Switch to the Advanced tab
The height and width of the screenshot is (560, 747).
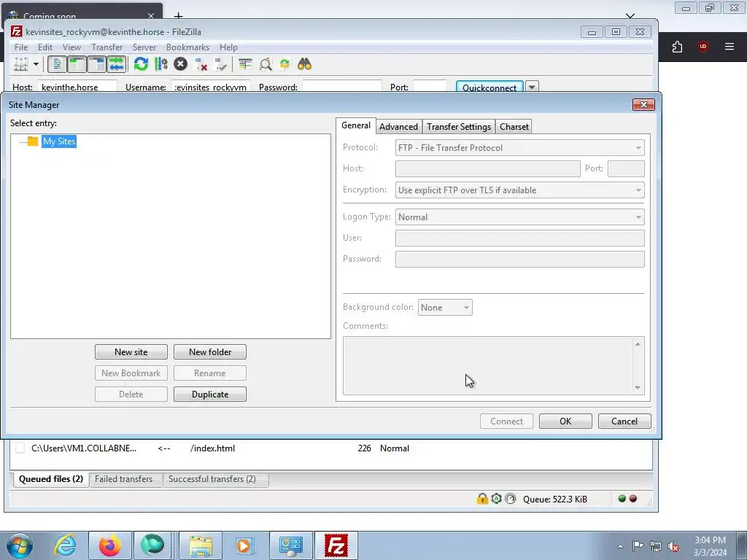click(399, 127)
